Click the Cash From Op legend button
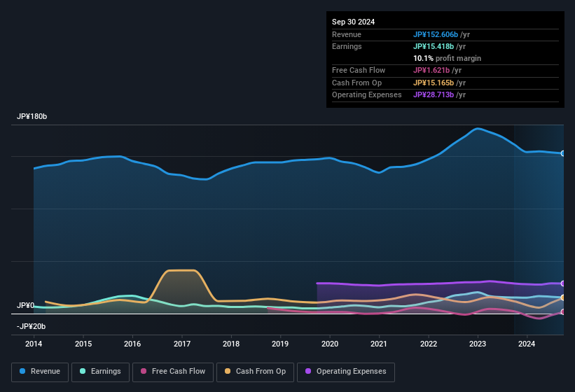 point(256,371)
